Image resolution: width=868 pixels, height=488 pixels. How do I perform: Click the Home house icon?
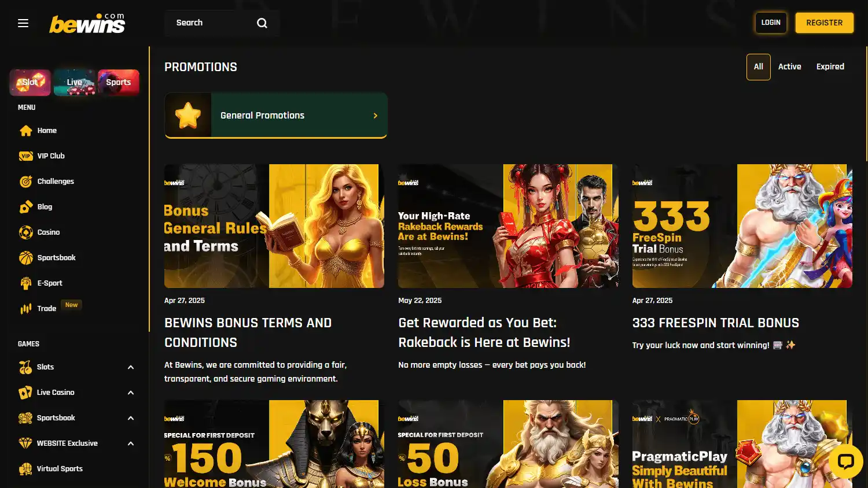26,131
